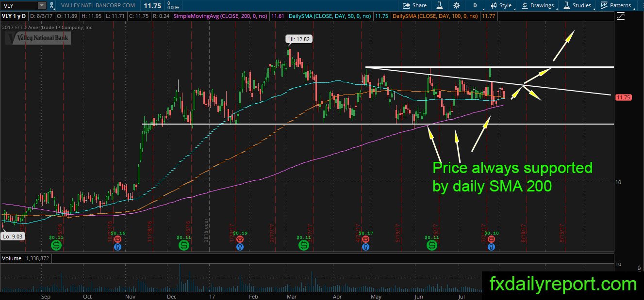Click the December $0.11 dividend icon
Image resolution: width=644 pixels, height=300 pixels.
[x=184, y=246]
